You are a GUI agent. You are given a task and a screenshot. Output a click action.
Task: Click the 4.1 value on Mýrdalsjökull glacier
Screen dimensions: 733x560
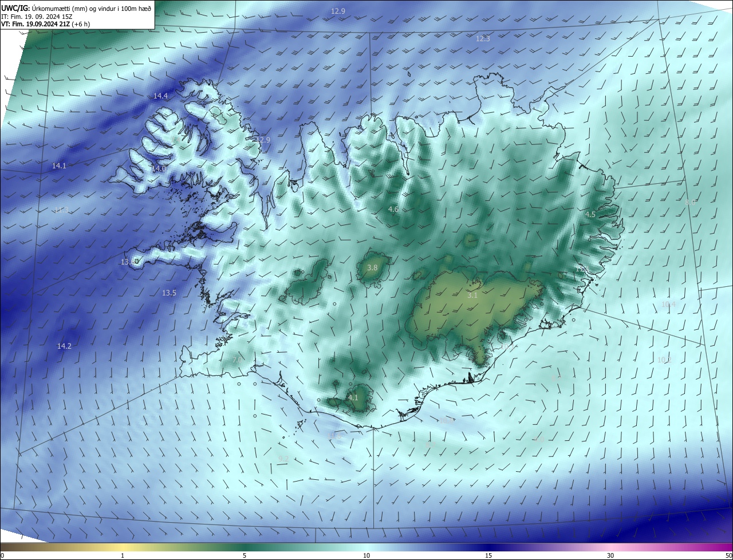tap(353, 398)
